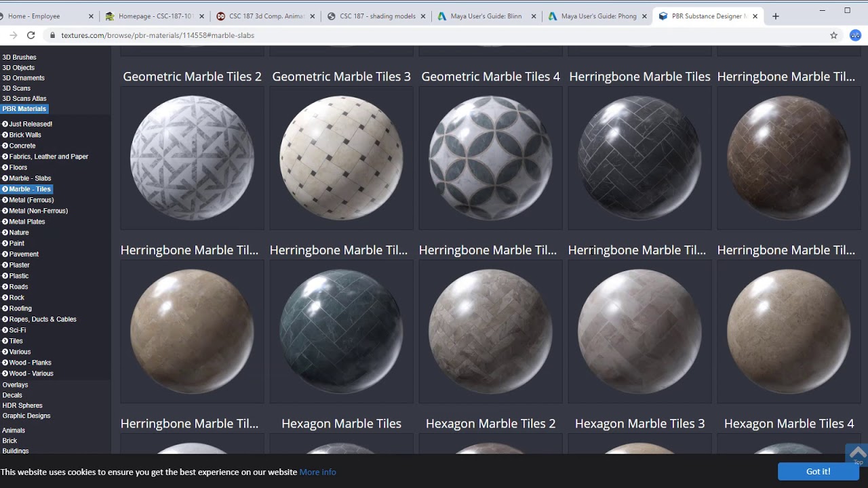The width and height of the screenshot is (868, 488).
Task: Open the 3D Scans Atlas link
Action: pyautogui.click(x=24, y=98)
